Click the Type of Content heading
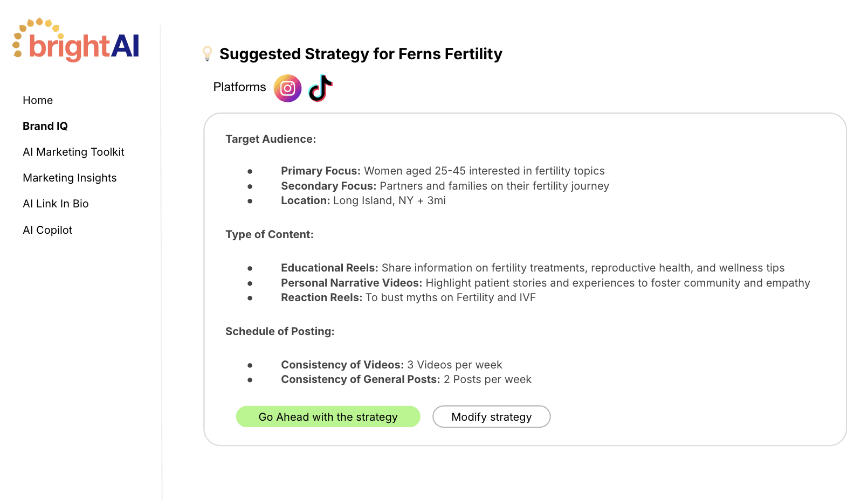Viewport: 868px width, 501px height. pyautogui.click(x=269, y=234)
